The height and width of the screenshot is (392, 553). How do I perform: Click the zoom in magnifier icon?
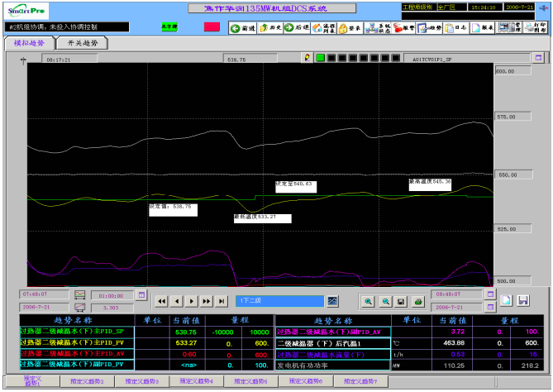[x=369, y=301]
